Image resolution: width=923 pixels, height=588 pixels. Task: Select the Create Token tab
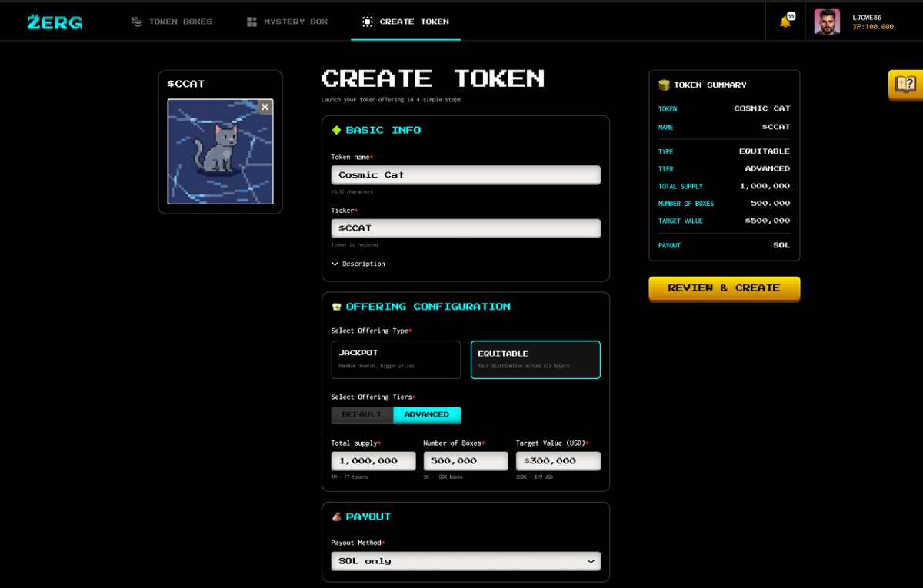406,22
